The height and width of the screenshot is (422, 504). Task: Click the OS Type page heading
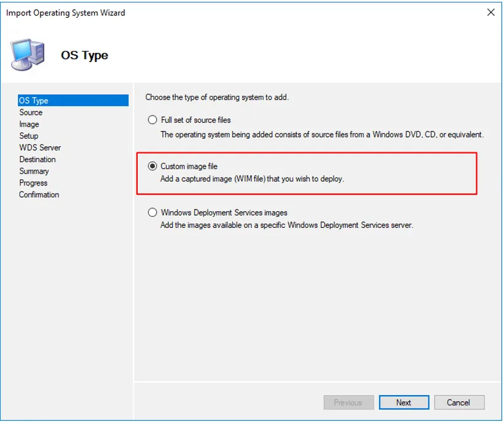[x=85, y=55]
